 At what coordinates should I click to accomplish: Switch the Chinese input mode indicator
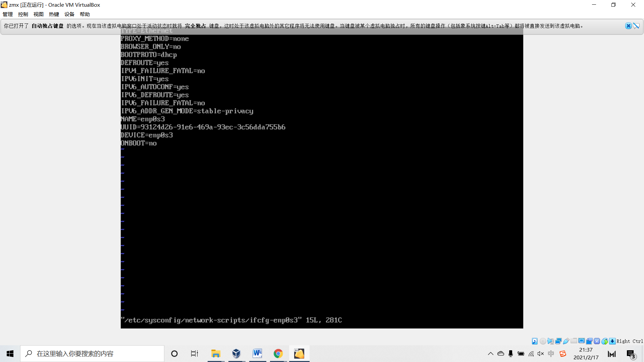(551, 354)
